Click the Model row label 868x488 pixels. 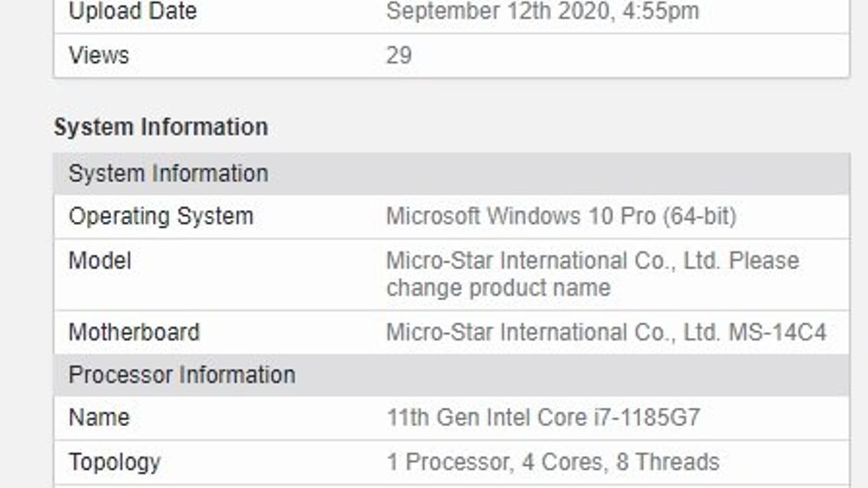coord(100,261)
